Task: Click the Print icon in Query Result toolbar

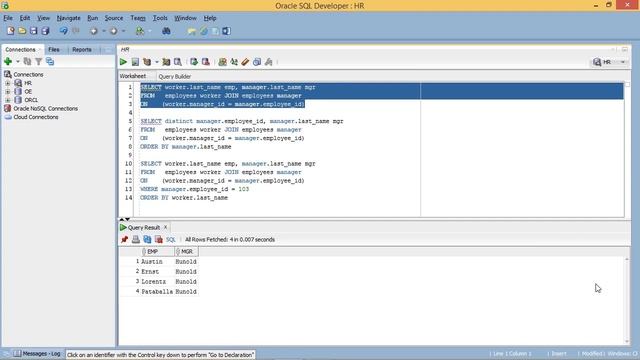Action: 136,240
